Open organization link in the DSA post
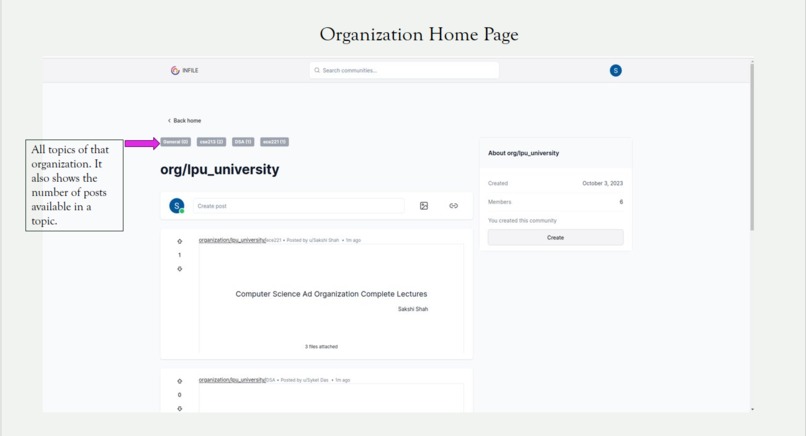The height and width of the screenshot is (436, 806). click(232, 380)
